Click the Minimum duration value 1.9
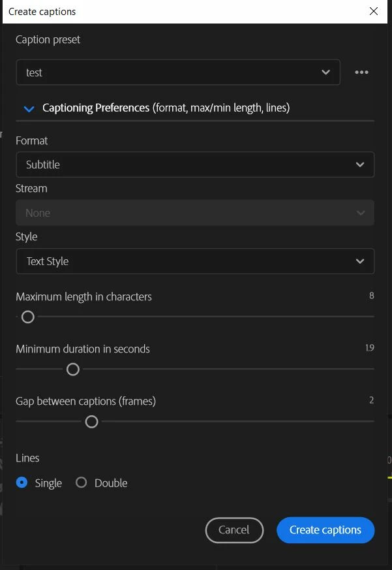Image resolution: width=392 pixels, height=570 pixels. point(369,348)
